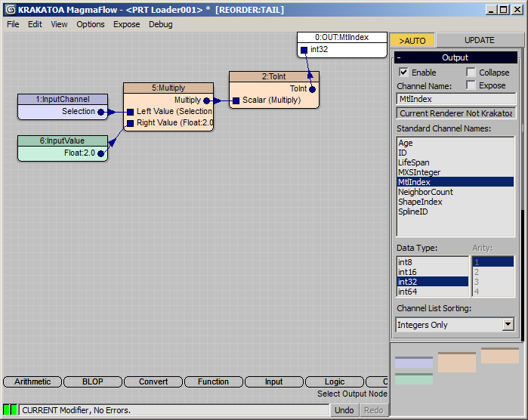Image resolution: width=528 pixels, height=420 pixels.
Task: Click the Redo button
Action: click(373, 410)
